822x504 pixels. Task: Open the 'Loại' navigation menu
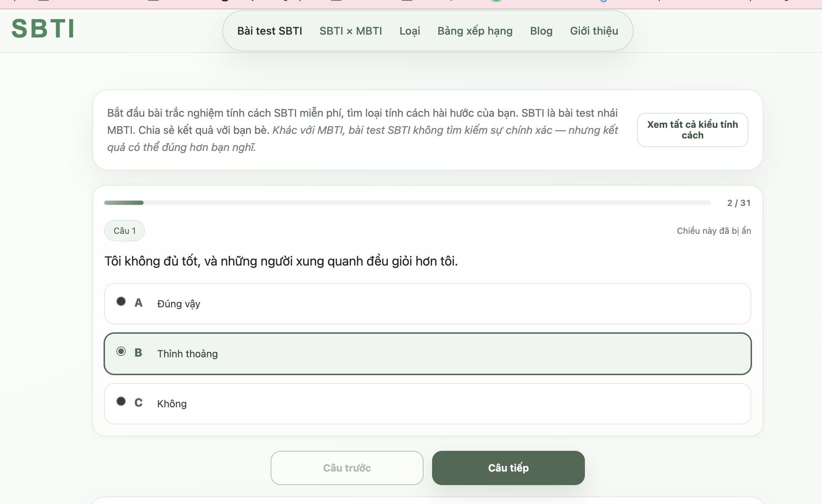click(410, 31)
